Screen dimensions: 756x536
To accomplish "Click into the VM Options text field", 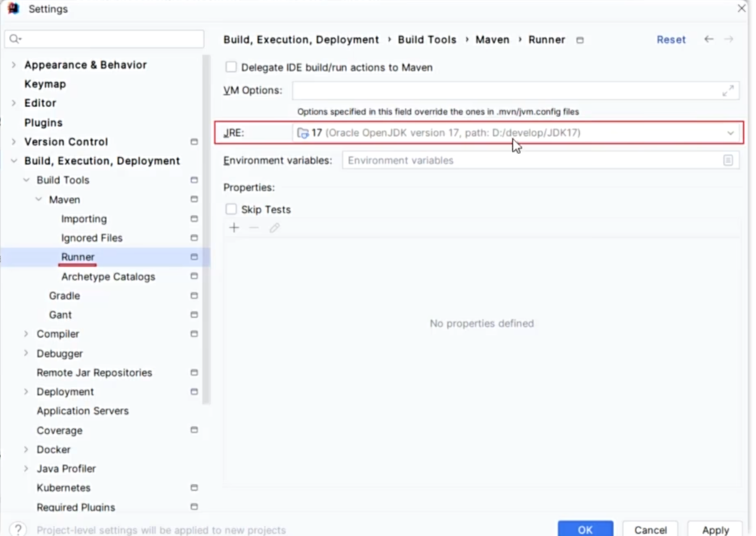I will coord(504,91).
